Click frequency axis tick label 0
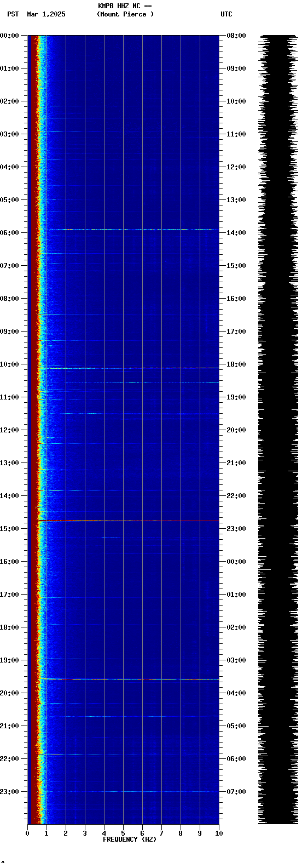The image size is (302, 868). point(27,833)
